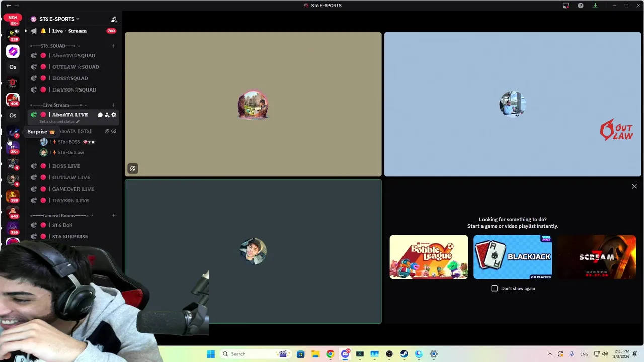The width and height of the screenshot is (644, 362).
Task: Check the Don't show again box
Action: coord(494,288)
